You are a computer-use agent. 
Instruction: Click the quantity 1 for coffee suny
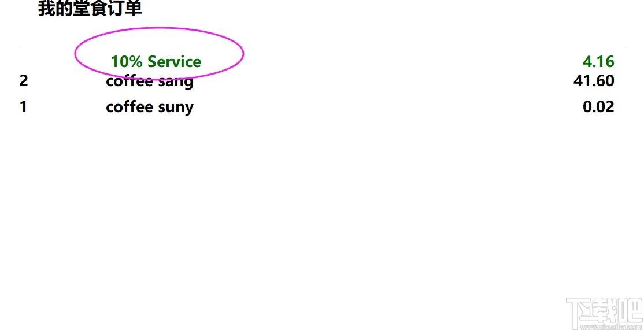pyautogui.click(x=23, y=107)
